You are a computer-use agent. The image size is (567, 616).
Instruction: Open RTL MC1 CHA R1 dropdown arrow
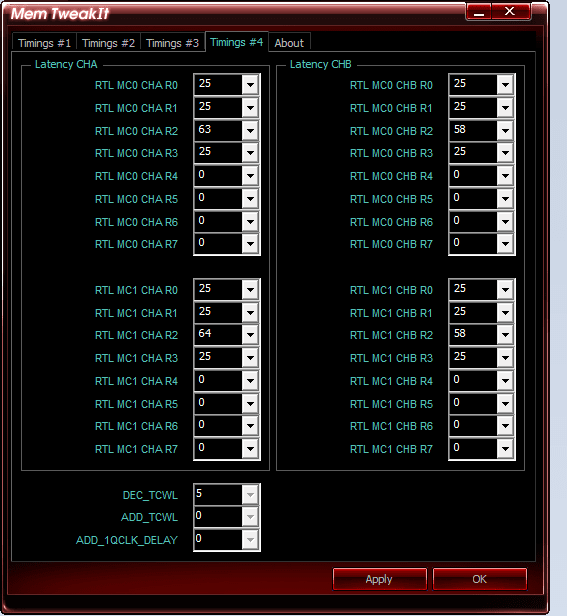pos(250,313)
